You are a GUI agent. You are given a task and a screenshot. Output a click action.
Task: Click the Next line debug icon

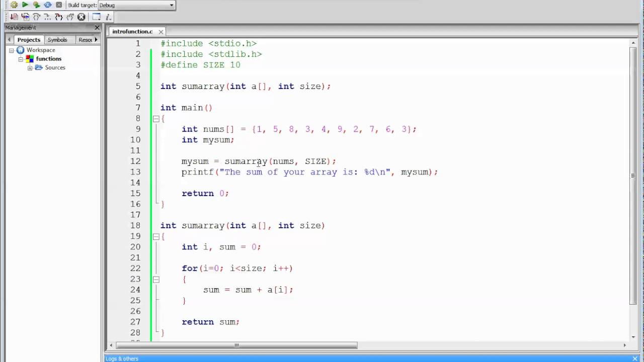point(25,17)
